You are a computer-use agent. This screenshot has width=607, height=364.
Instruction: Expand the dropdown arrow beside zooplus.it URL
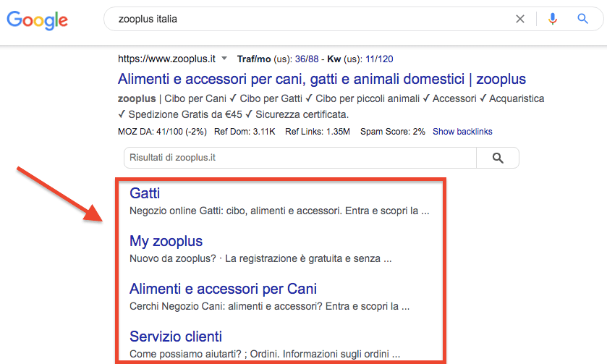click(224, 59)
